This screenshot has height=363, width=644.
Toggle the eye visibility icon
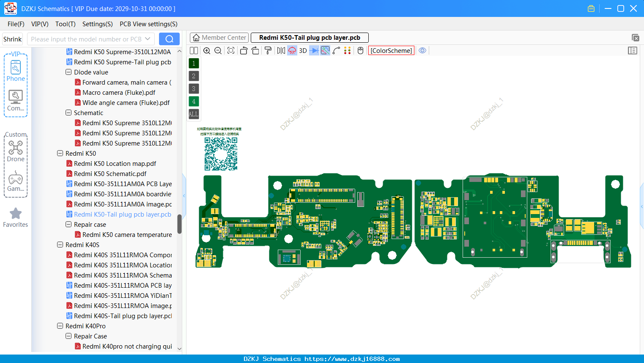[422, 50]
